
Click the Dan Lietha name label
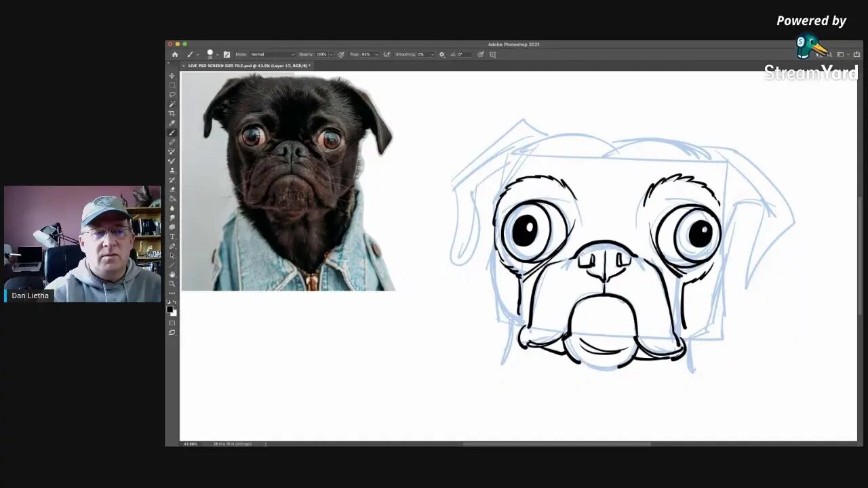click(x=30, y=296)
